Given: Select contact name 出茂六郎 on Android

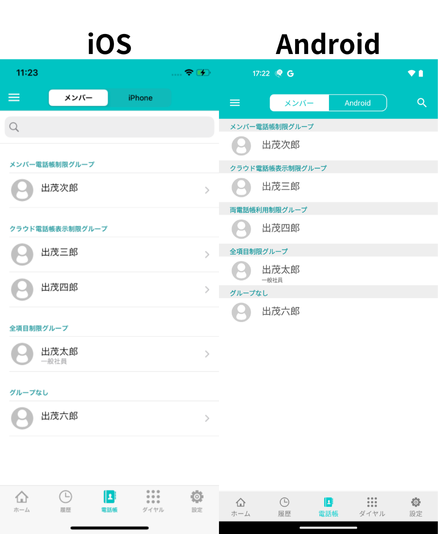Looking at the screenshot, I should 281,311.
